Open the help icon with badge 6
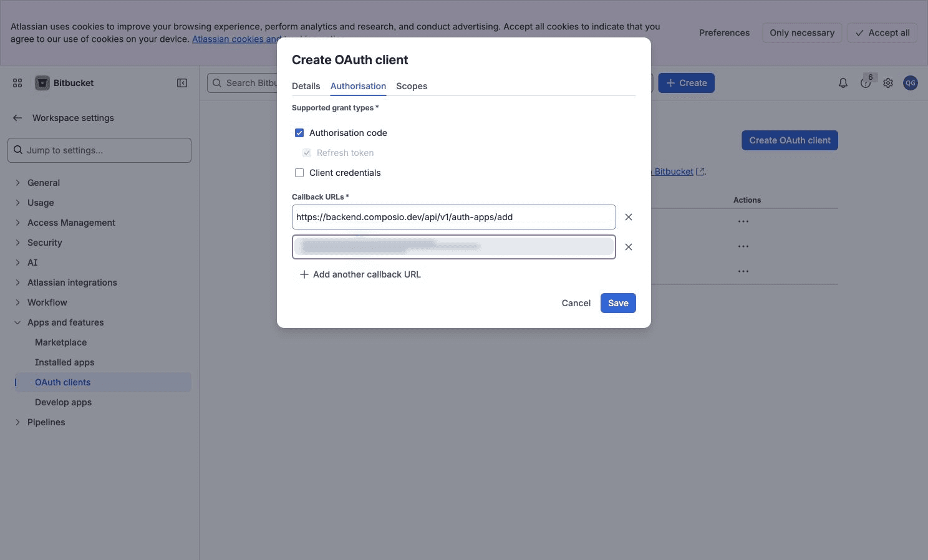 pyautogui.click(x=866, y=83)
